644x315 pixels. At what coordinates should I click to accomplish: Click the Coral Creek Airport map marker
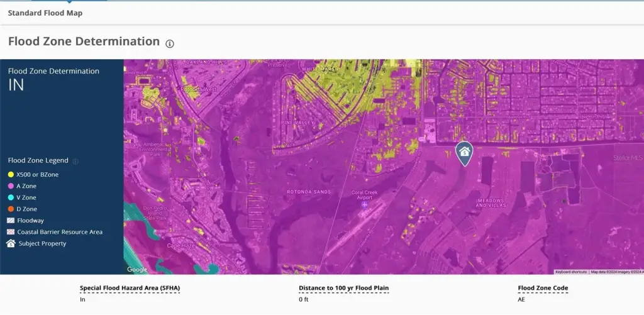pos(364,204)
